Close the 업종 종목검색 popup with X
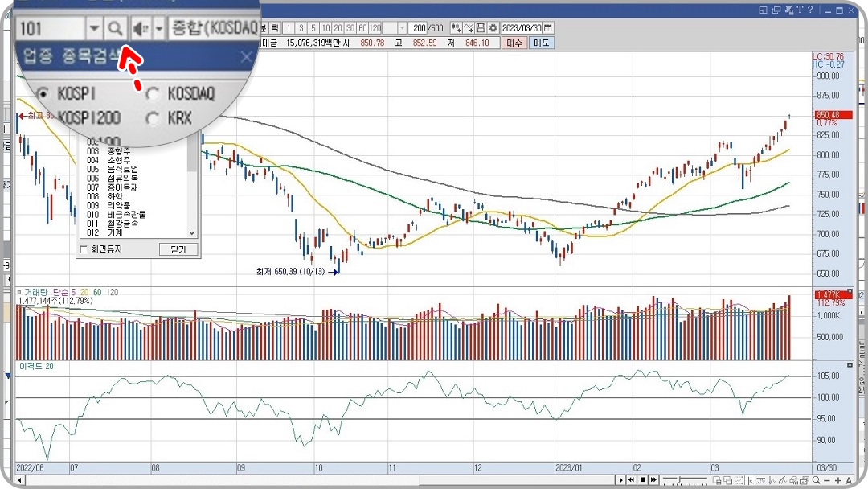868x489 pixels. point(247,56)
